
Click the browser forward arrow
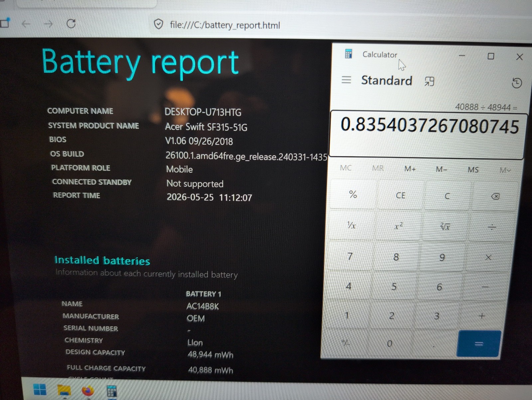tap(49, 24)
